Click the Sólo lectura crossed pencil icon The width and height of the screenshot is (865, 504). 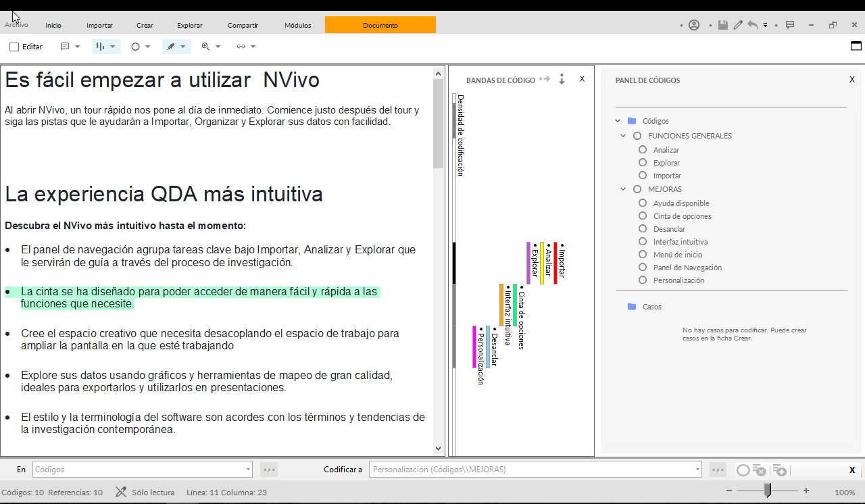click(x=121, y=492)
